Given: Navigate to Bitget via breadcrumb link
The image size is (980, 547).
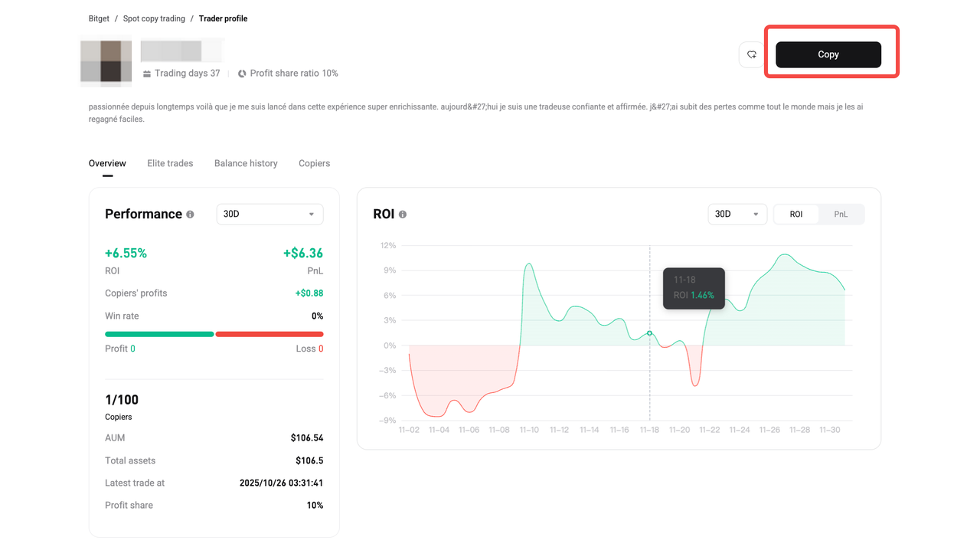Looking at the screenshot, I should coord(98,18).
